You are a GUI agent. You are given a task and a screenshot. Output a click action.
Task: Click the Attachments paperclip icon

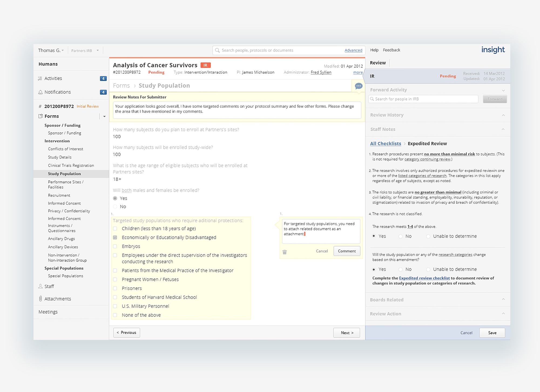coord(40,299)
